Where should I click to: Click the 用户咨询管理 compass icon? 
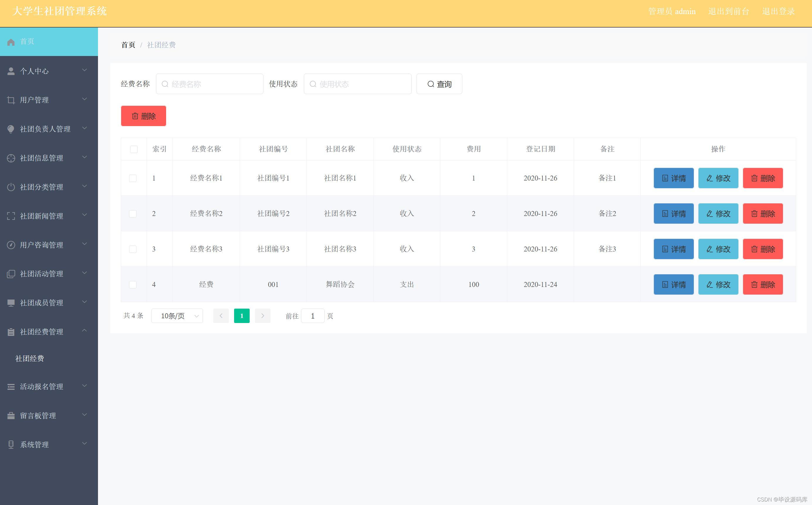coord(11,245)
